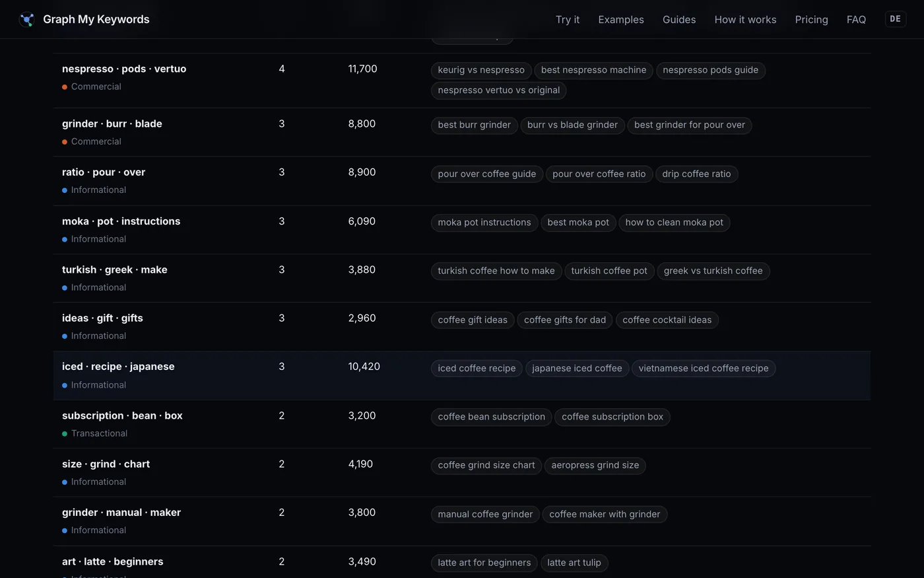
Task: Select the best burr grinder chip
Action: 474,125
